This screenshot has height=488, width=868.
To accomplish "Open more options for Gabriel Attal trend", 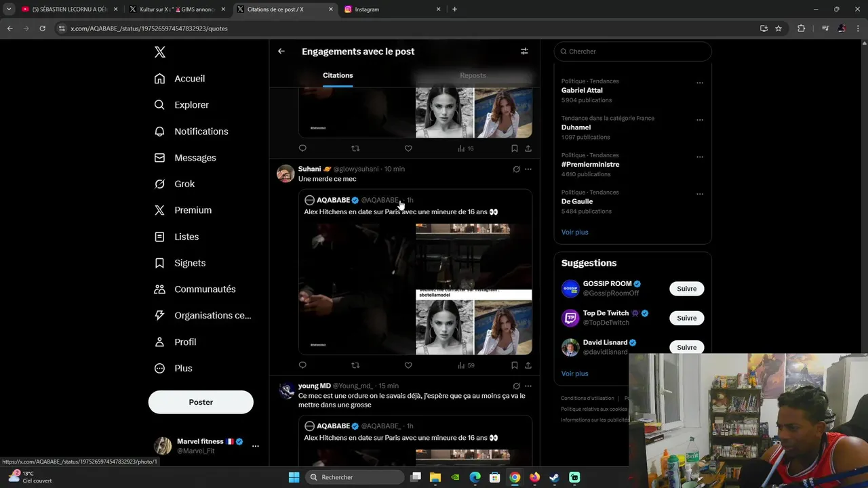I will point(700,83).
